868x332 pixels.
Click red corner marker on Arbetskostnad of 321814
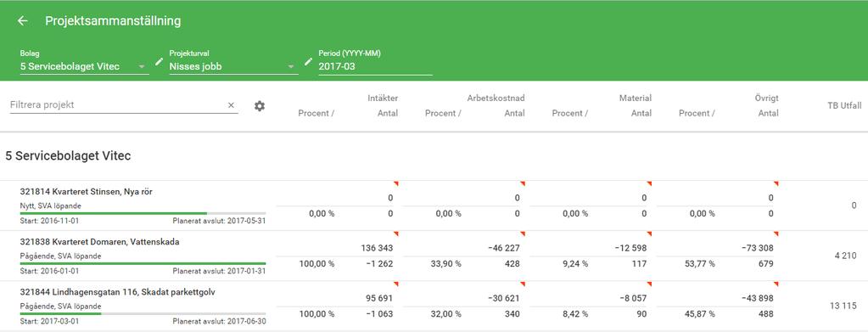(x=523, y=183)
